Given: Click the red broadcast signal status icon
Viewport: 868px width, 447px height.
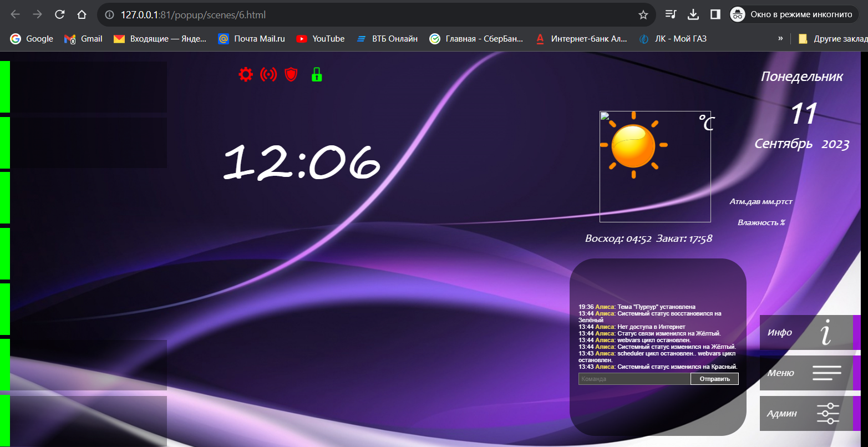Looking at the screenshot, I should [x=268, y=74].
